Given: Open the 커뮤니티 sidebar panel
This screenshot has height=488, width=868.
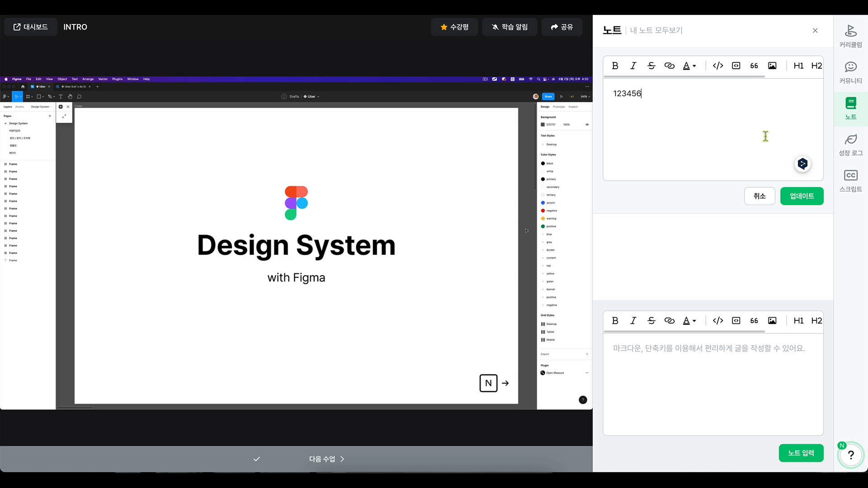Looking at the screenshot, I should click(x=850, y=72).
